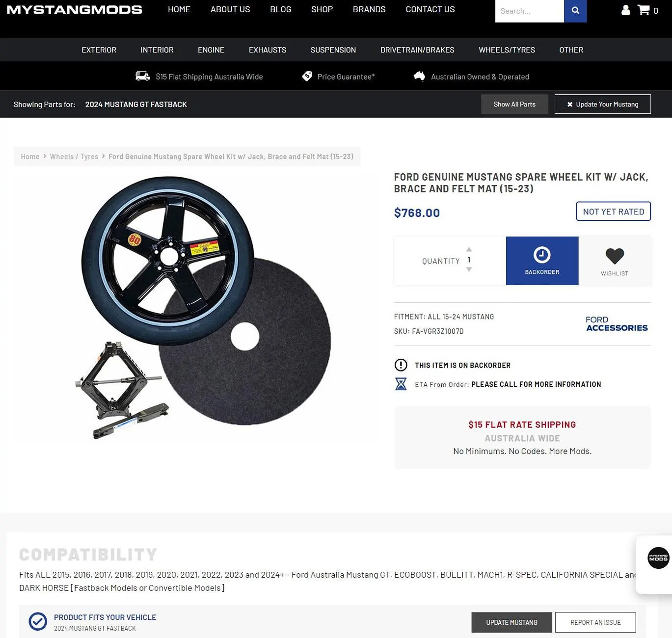The image size is (672, 638).
Task: Click the MystangMods logo
Action: point(75,10)
